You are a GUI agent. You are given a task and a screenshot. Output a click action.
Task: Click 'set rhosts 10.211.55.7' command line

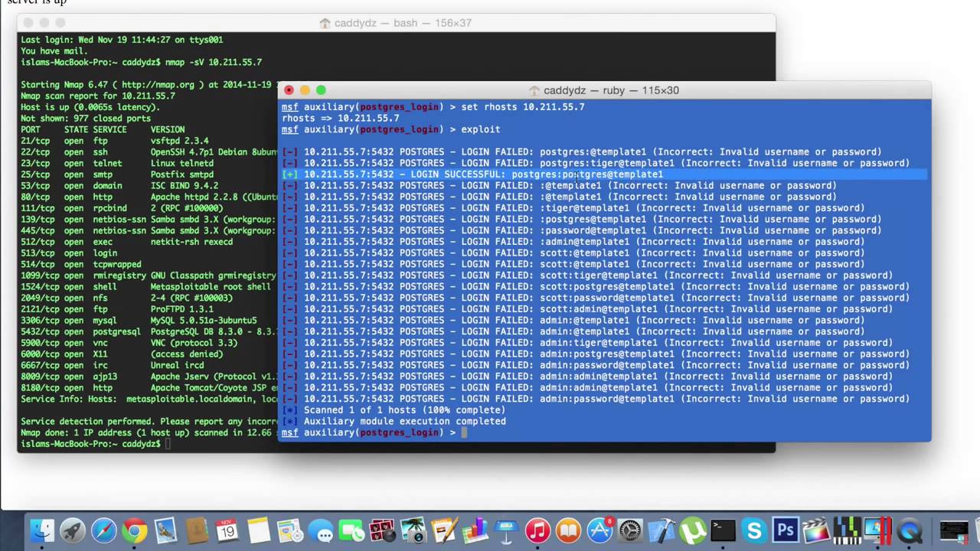[523, 107]
